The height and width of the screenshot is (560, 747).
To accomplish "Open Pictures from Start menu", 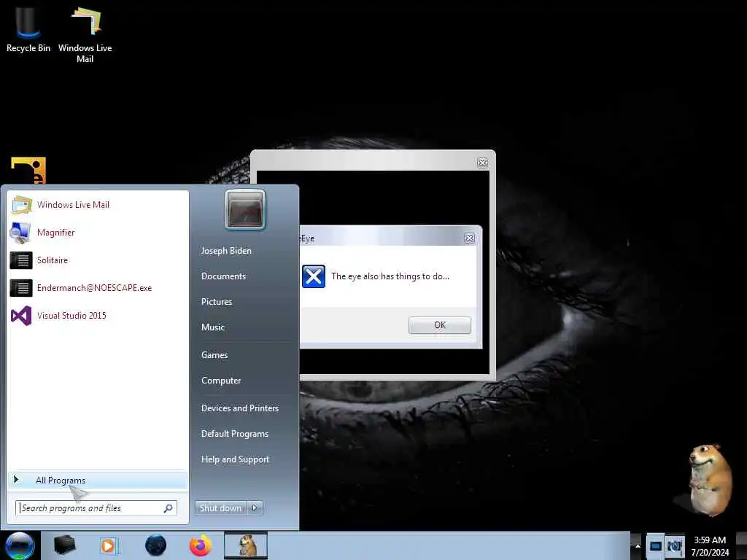I will coord(217,302).
